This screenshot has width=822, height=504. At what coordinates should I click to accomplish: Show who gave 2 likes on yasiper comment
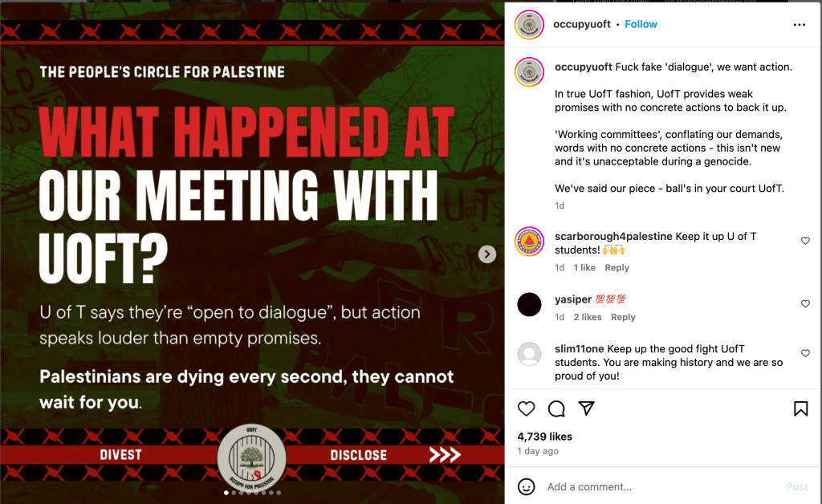(587, 317)
